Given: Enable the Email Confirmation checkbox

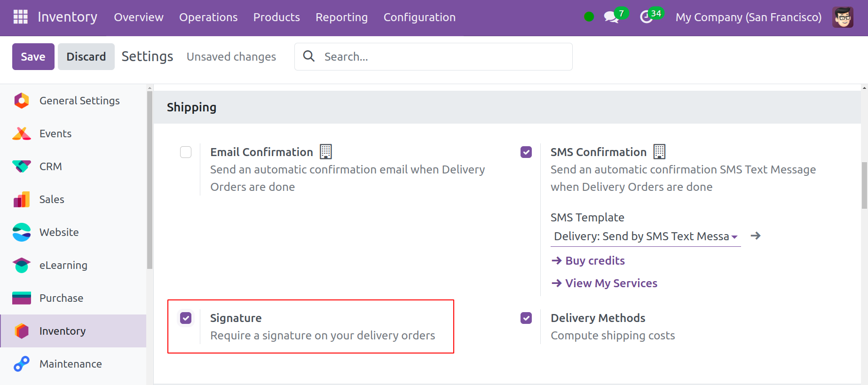Looking at the screenshot, I should tap(186, 152).
